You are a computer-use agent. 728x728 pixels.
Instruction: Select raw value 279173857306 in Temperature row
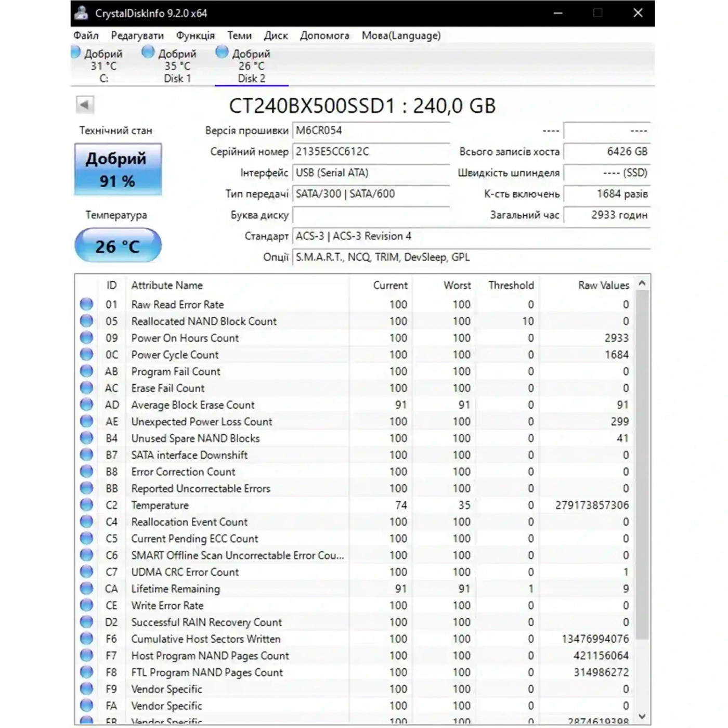[x=592, y=505]
